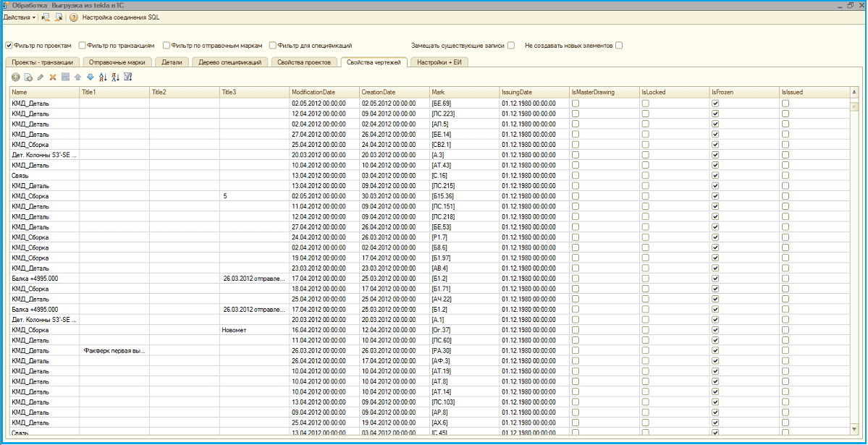Check Замещать существующие записи option
The image size is (868, 445).
pyautogui.click(x=511, y=46)
